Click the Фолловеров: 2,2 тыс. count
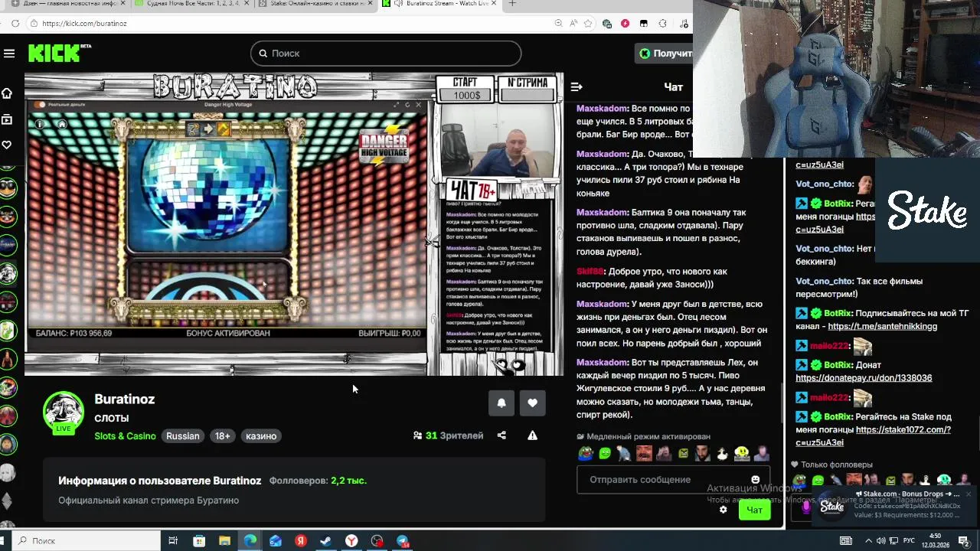The width and height of the screenshot is (980, 551). point(318,481)
